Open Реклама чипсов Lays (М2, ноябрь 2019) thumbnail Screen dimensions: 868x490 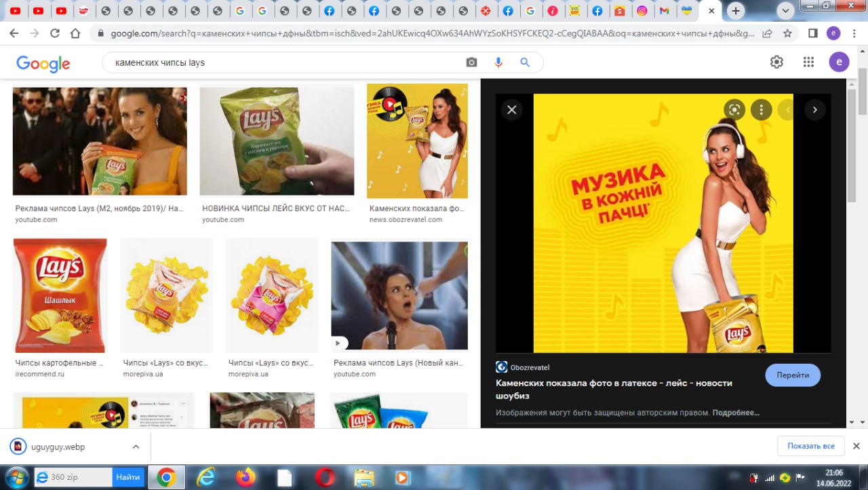point(100,141)
